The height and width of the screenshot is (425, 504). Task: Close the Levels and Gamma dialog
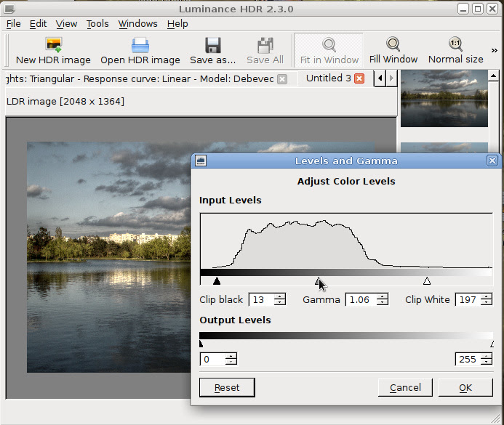492,161
